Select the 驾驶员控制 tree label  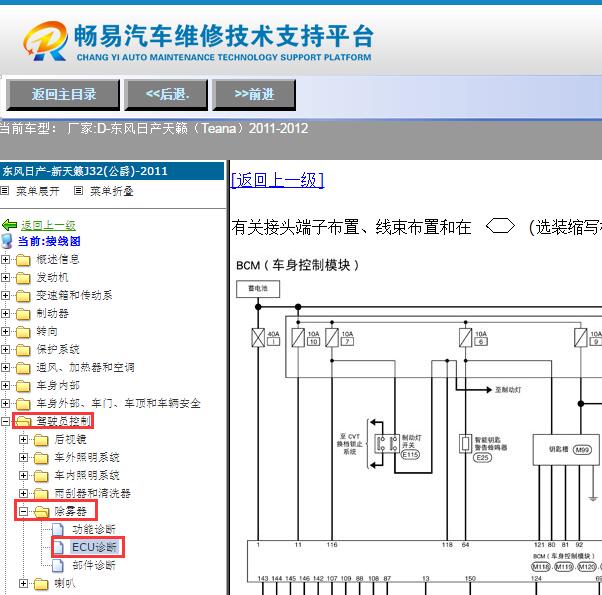64,421
